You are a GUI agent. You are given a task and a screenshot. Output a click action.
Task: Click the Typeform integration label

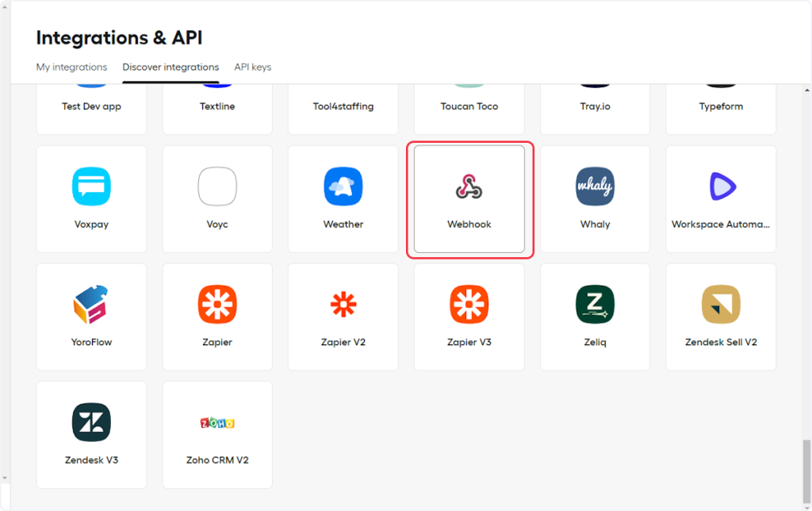coord(721,106)
